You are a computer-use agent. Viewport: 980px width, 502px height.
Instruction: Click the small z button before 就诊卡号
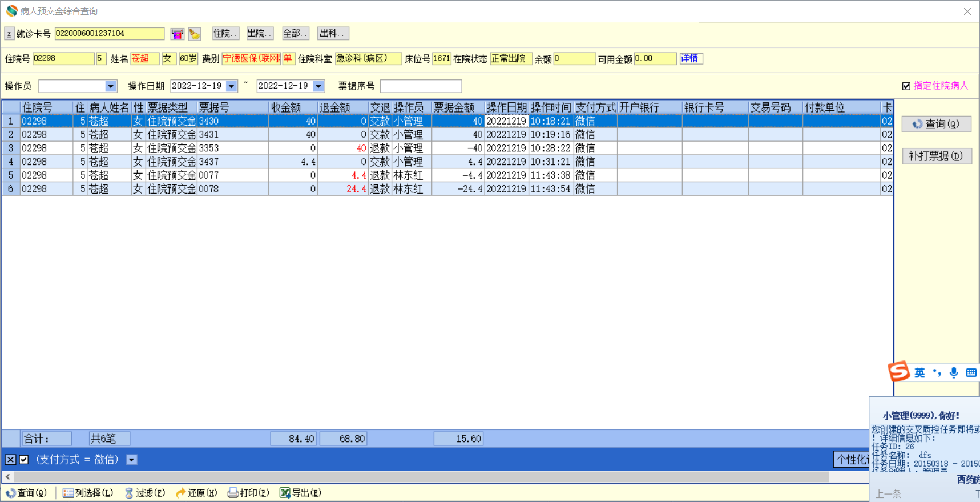(x=9, y=34)
